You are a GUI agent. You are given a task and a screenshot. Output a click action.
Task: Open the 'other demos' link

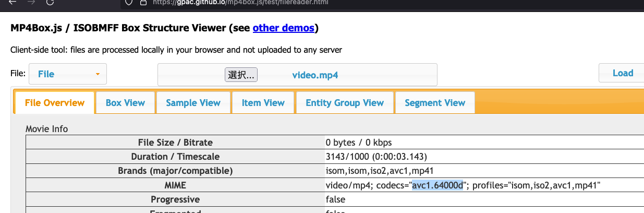point(283,28)
